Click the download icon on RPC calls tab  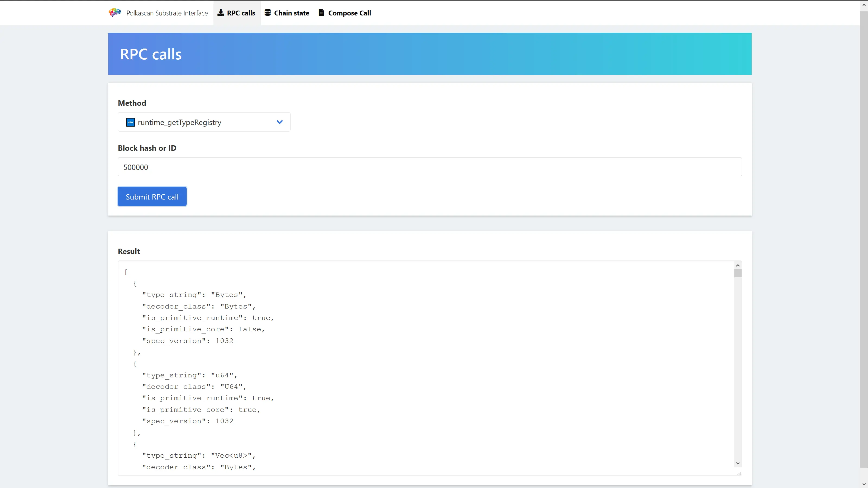click(x=220, y=12)
